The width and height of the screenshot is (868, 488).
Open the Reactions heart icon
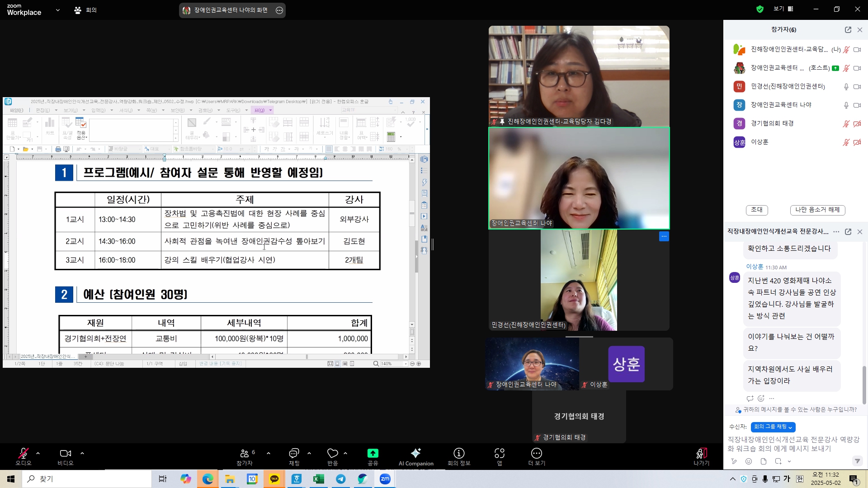333,454
